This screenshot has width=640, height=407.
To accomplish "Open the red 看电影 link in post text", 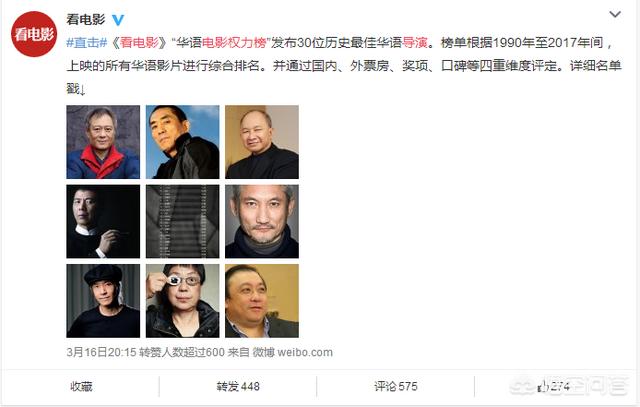I will click(139, 42).
